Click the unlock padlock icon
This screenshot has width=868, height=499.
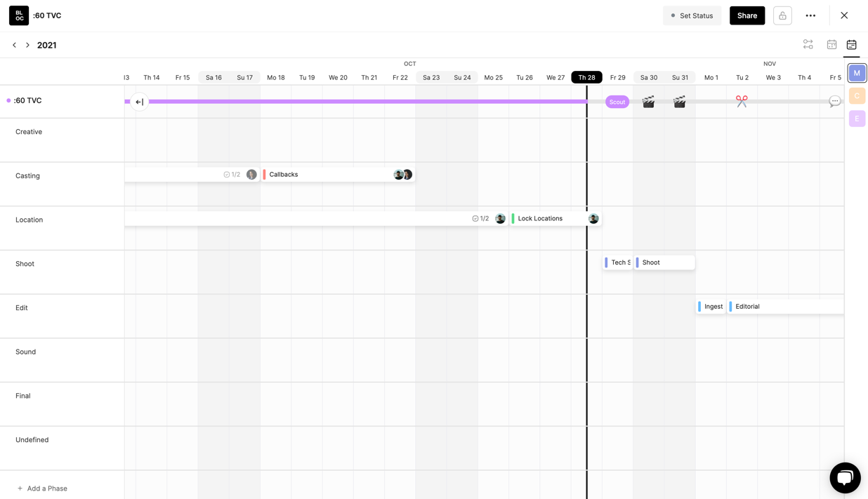pos(782,15)
